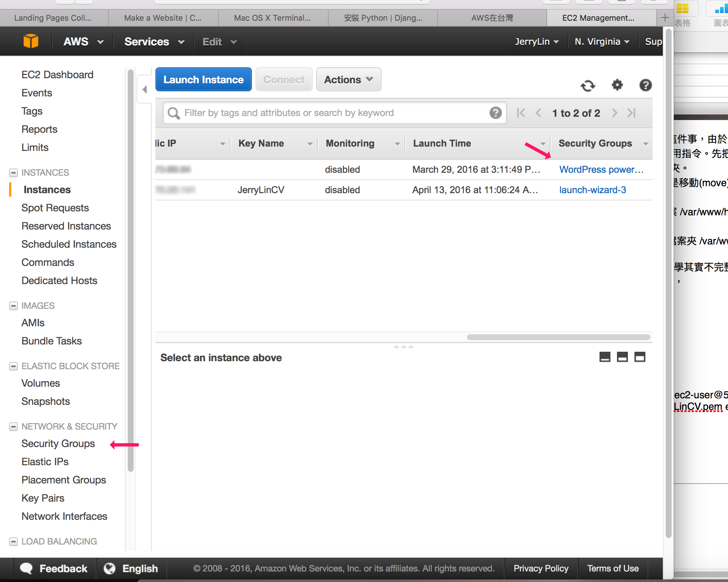Minimize the details pane layout
The image size is (728, 582).
[x=605, y=357]
